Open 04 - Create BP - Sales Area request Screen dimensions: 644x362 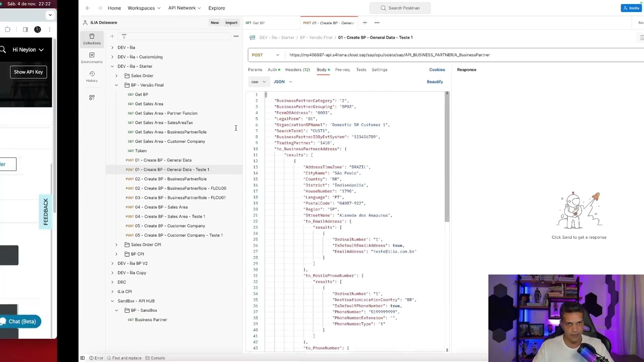156,207
